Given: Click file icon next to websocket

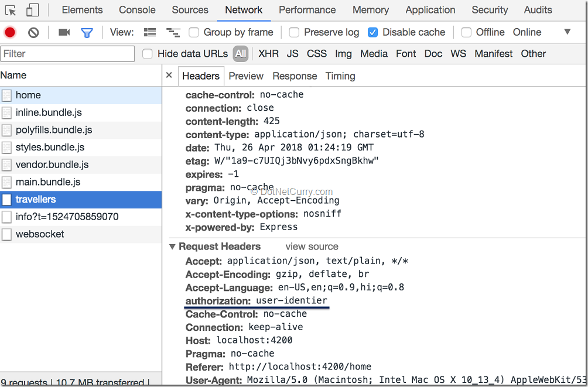Looking at the screenshot, I should point(6,234).
